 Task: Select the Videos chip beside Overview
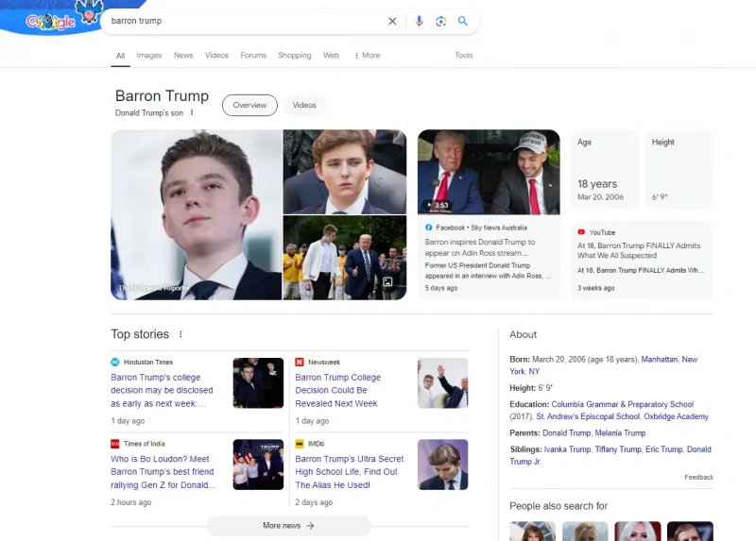(304, 105)
